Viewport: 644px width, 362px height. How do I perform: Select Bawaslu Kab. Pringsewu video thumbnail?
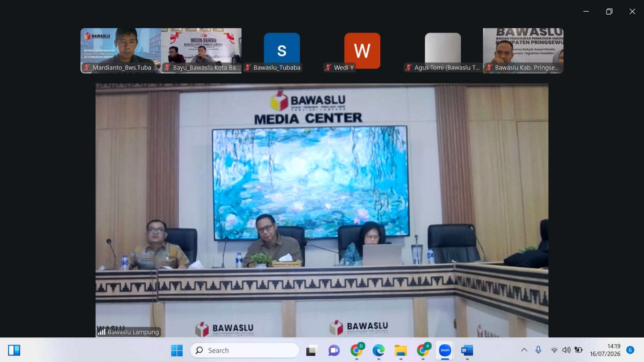coord(523,51)
